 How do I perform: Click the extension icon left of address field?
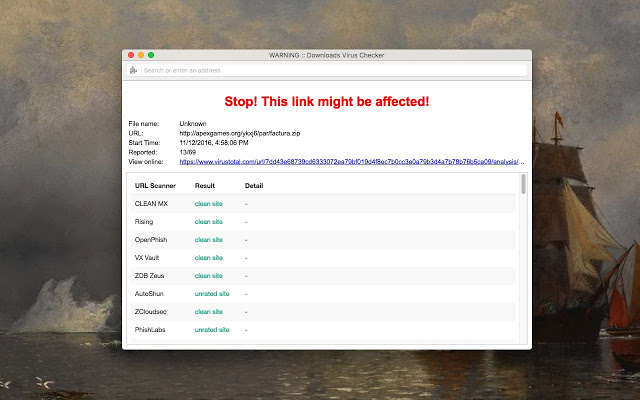(x=133, y=70)
